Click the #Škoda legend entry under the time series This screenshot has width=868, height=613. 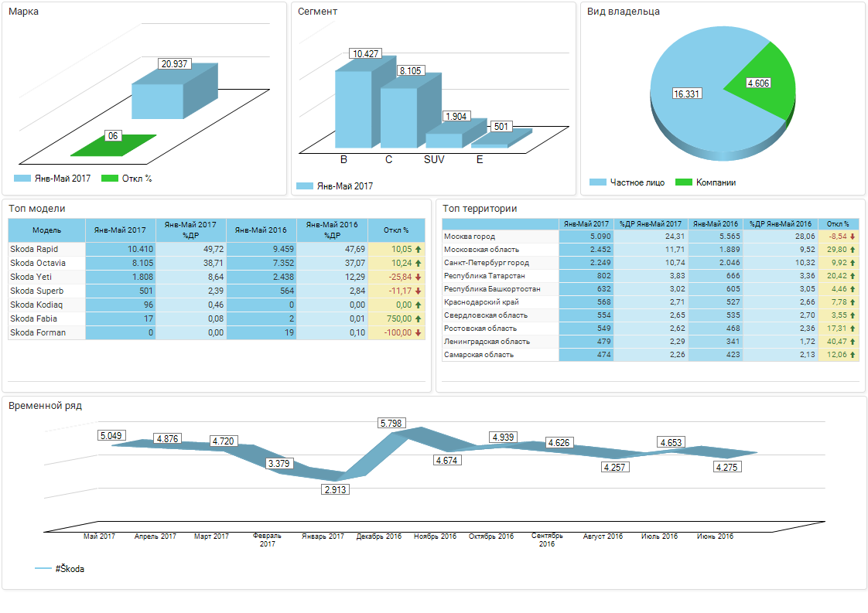pyautogui.click(x=60, y=569)
